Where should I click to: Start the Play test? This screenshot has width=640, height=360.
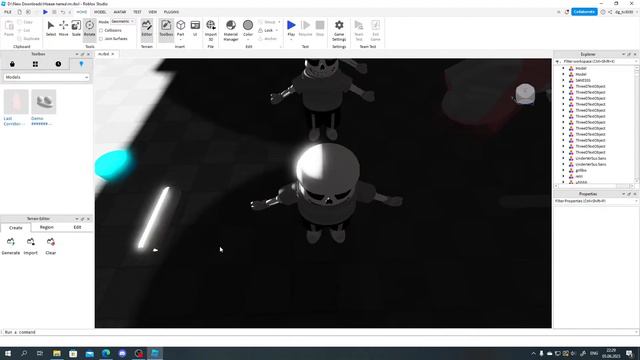tap(291, 28)
